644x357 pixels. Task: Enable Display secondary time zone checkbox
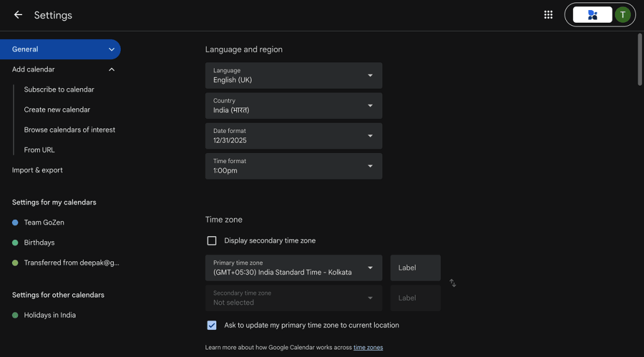[x=211, y=241]
